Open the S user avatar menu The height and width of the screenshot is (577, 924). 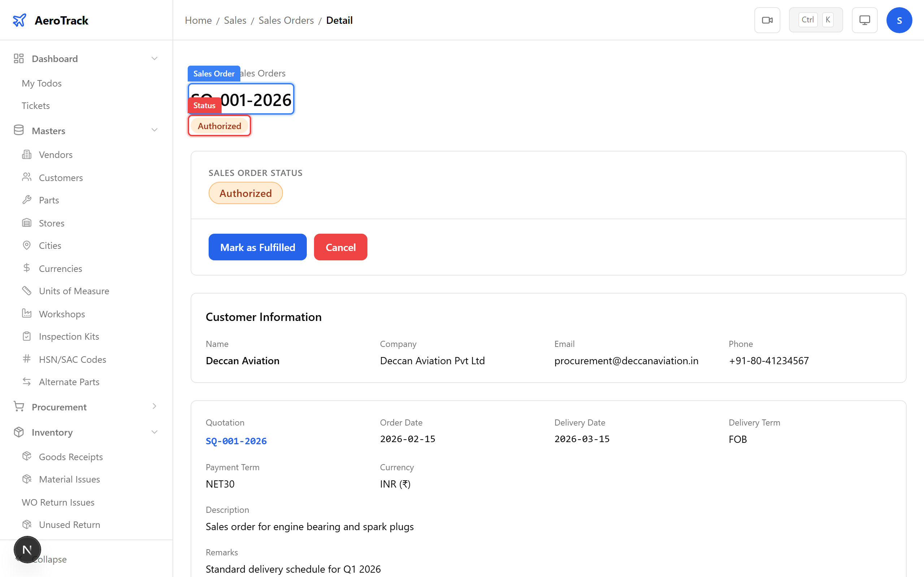pos(899,20)
